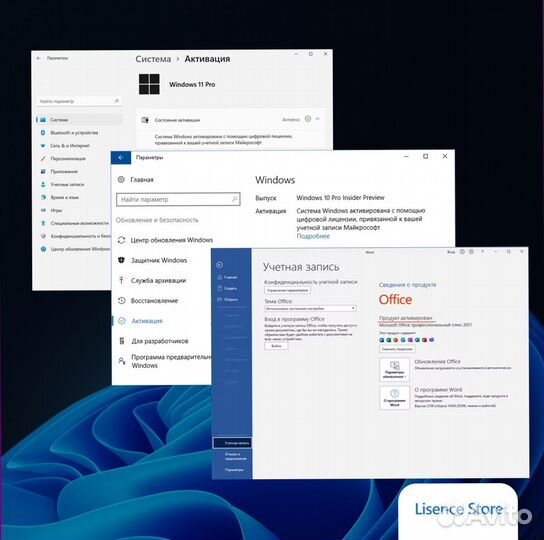Open Центр обновления Windows in Windows 10 settings
The image size is (544, 540).
pyautogui.click(x=165, y=240)
